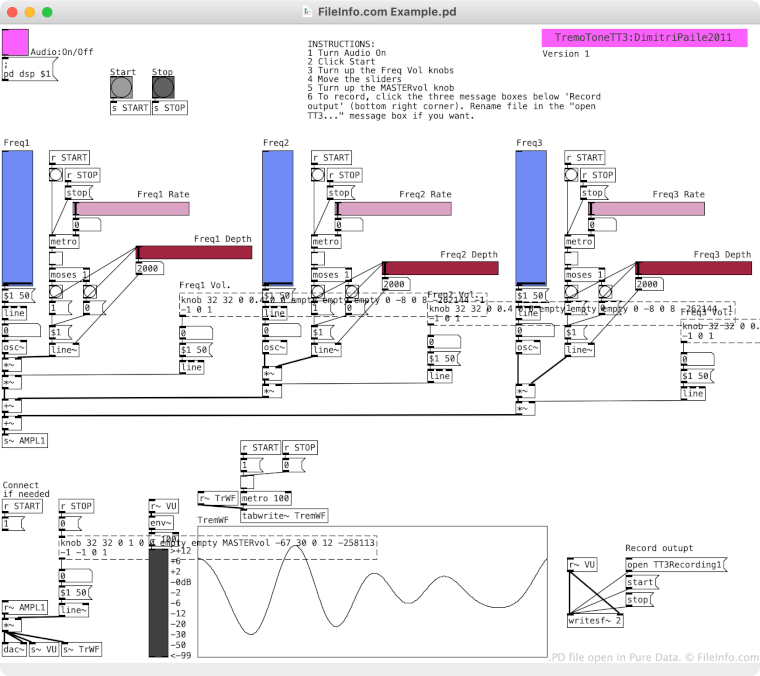The width and height of the screenshot is (760, 676).
Task: Click the blue Freq2 vertical slider
Action: (x=278, y=218)
